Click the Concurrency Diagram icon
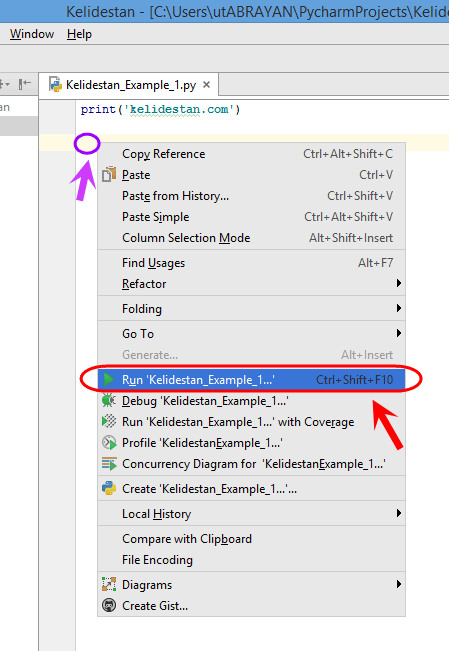449x651 pixels. 109,464
